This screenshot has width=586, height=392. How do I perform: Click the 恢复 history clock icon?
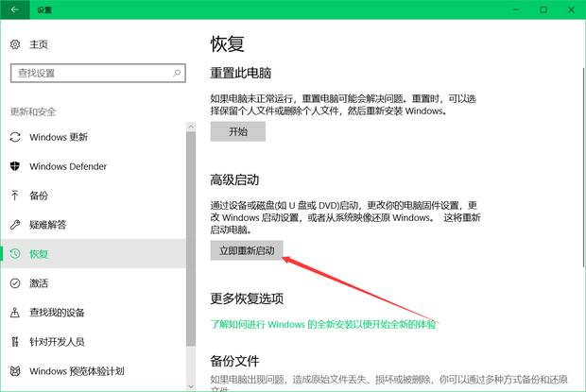15,254
